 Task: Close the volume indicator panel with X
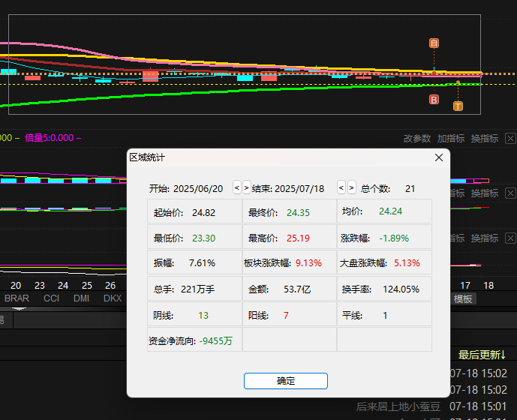point(510,139)
